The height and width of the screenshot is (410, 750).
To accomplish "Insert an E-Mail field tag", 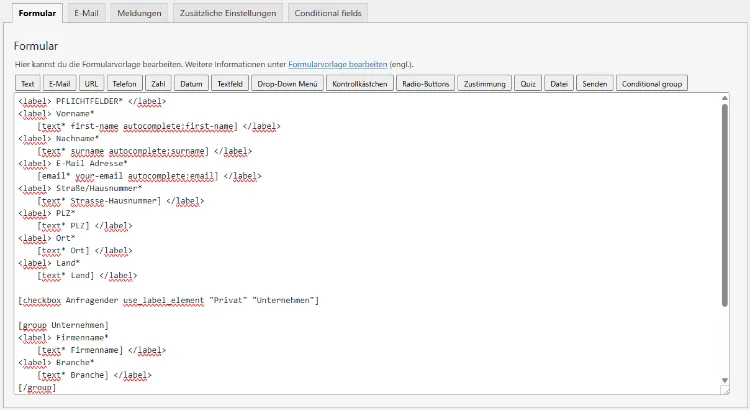I will [59, 83].
